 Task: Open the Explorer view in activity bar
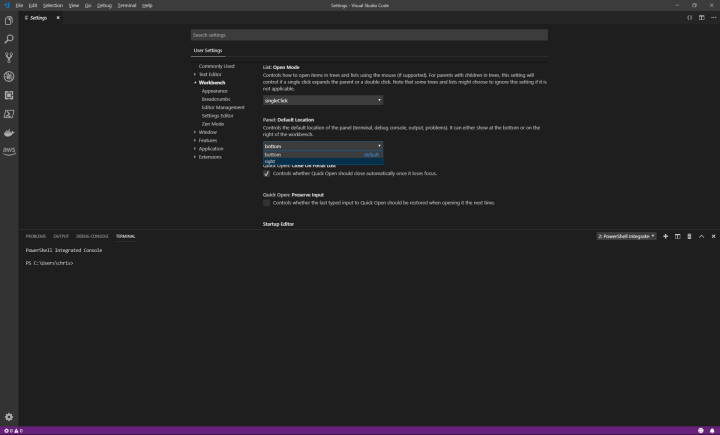click(9, 20)
